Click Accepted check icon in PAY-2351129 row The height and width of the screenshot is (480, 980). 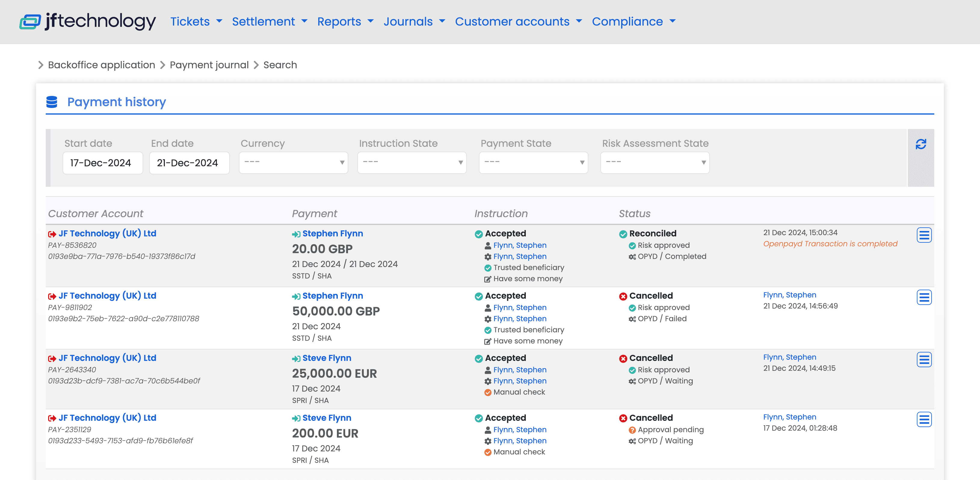(479, 418)
